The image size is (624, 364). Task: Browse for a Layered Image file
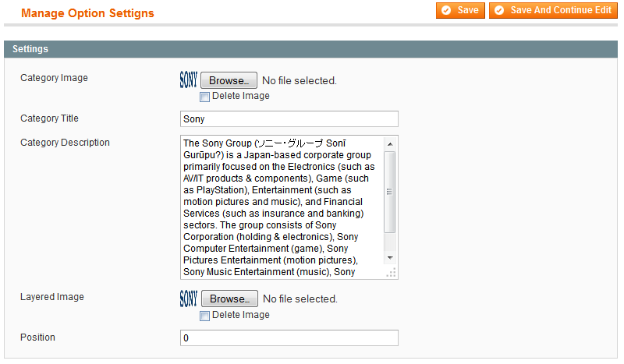coord(229,299)
